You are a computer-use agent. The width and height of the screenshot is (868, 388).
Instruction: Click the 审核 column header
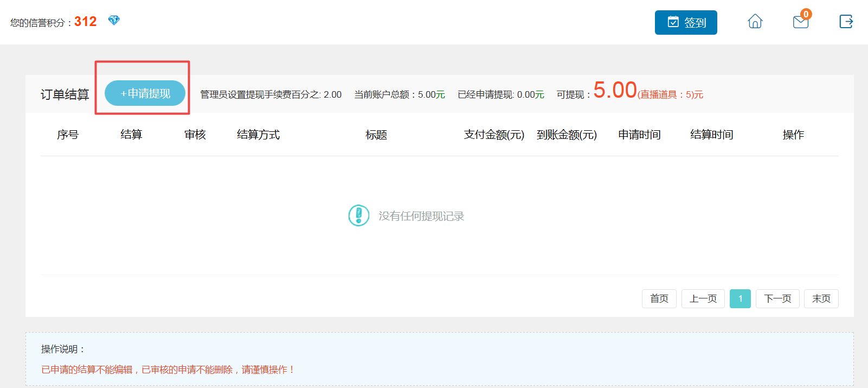pos(195,135)
